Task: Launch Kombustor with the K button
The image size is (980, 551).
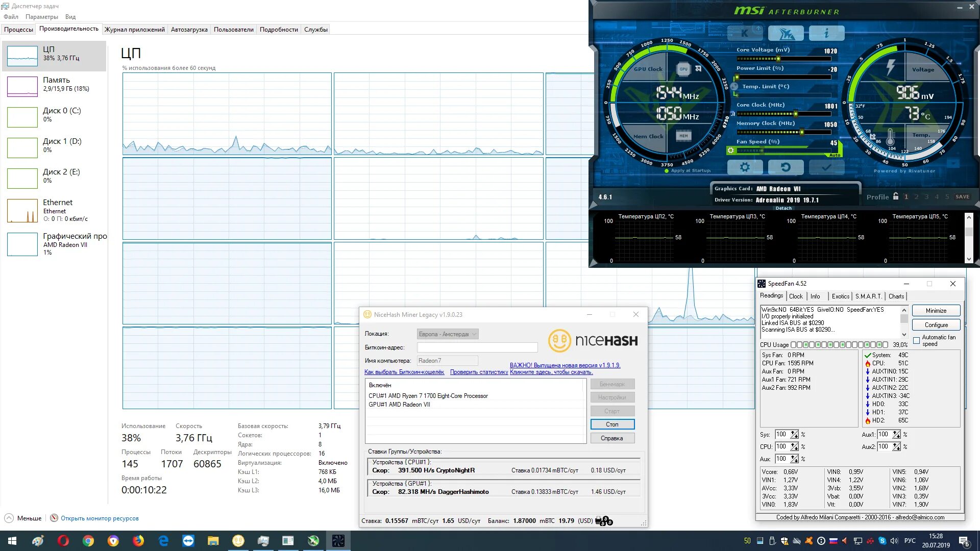Action: point(745,34)
